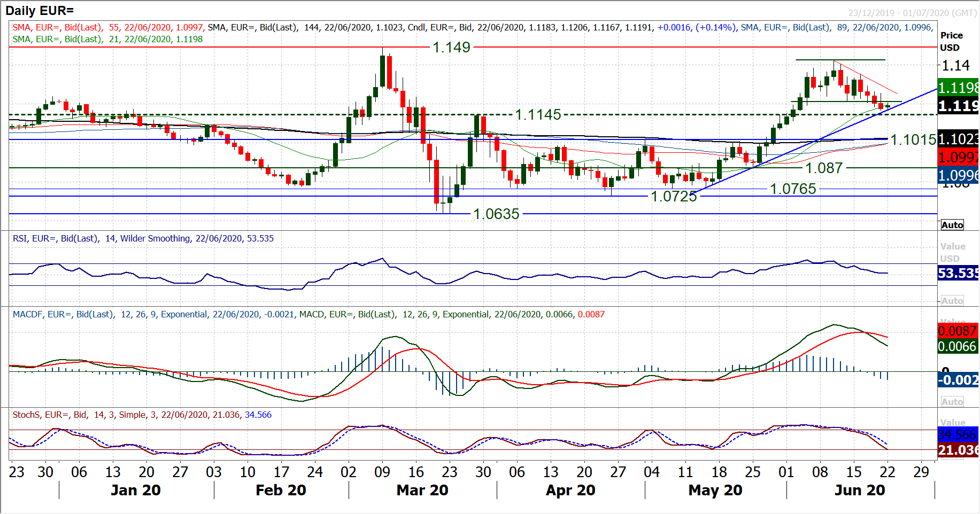Click the Mar 20 month label on the time axis

[422, 490]
